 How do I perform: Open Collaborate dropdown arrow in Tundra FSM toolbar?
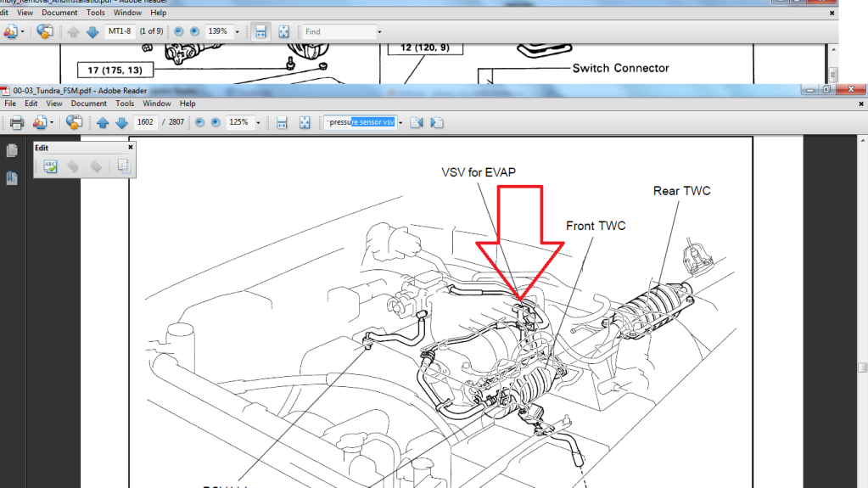coord(52,123)
